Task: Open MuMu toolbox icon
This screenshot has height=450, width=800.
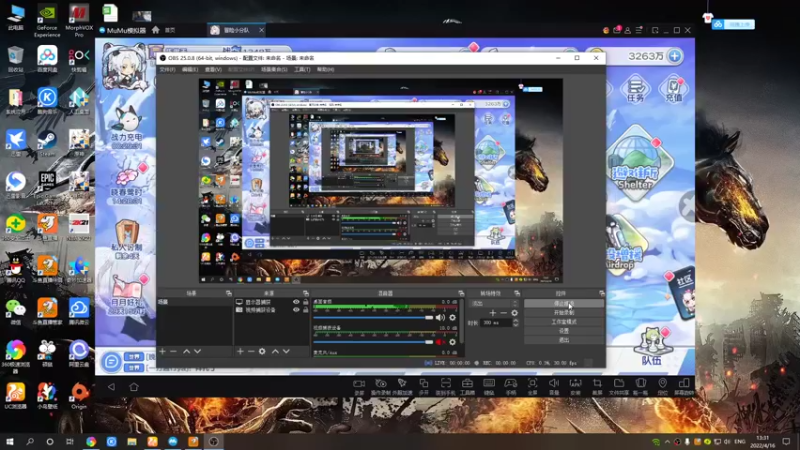Action: (x=467, y=386)
